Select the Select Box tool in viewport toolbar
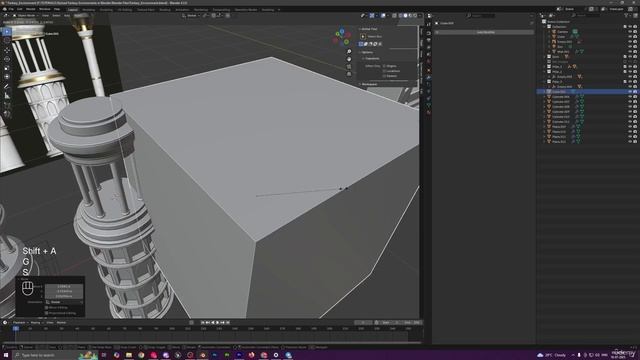This screenshot has width=640, height=360. [x=7, y=31]
